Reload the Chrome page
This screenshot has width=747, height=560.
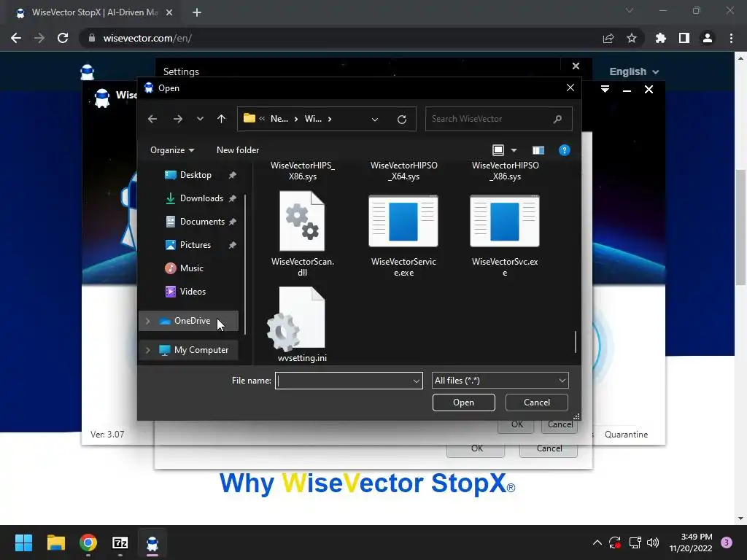coord(63,38)
